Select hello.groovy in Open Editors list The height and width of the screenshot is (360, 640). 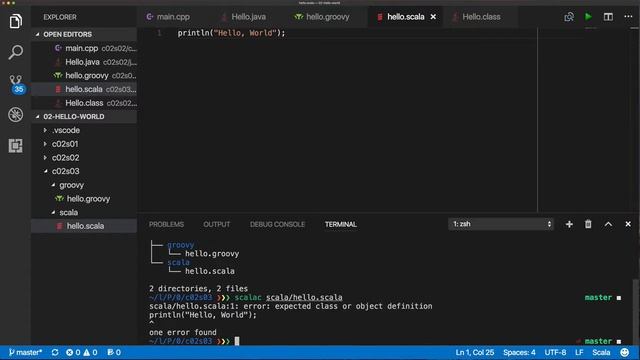(x=84, y=76)
